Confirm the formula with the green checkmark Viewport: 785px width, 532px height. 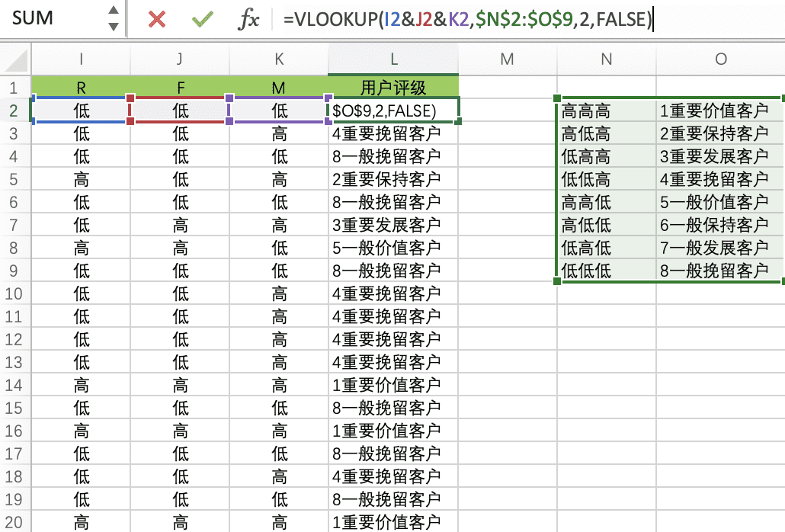[202, 20]
